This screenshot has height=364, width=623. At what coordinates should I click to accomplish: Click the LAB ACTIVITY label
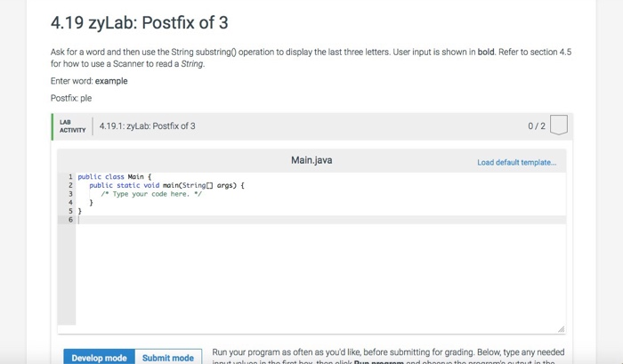[73, 126]
